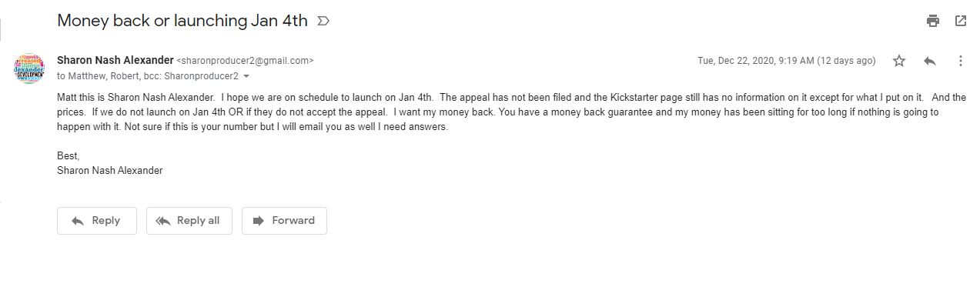Open the three-dot More options menu
This screenshot has height=287, width=980.
(960, 61)
